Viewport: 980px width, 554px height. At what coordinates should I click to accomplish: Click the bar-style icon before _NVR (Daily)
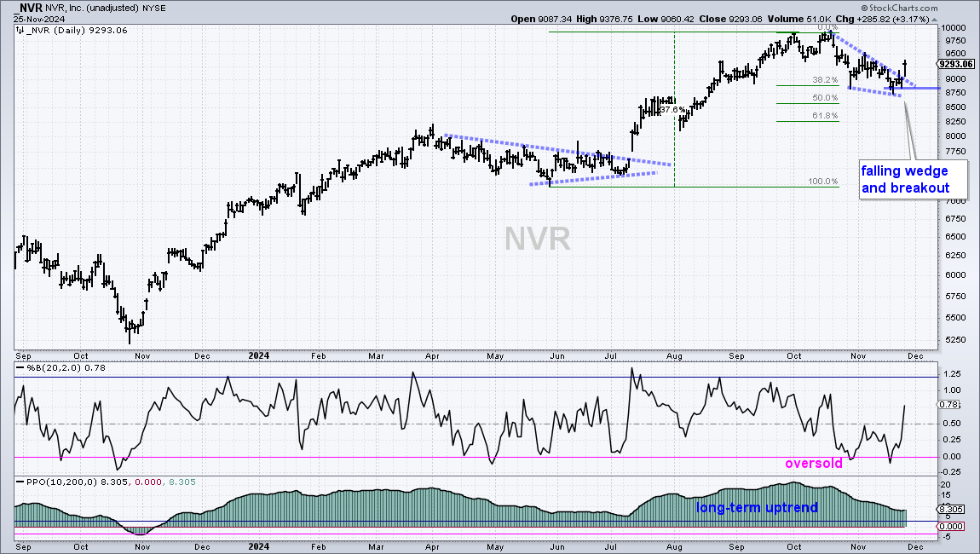[20, 30]
